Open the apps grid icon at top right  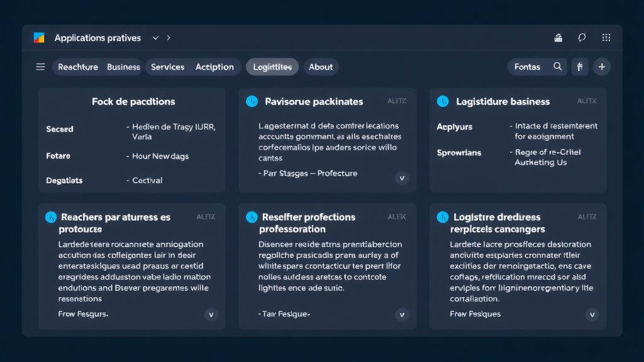(x=606, y=38)
